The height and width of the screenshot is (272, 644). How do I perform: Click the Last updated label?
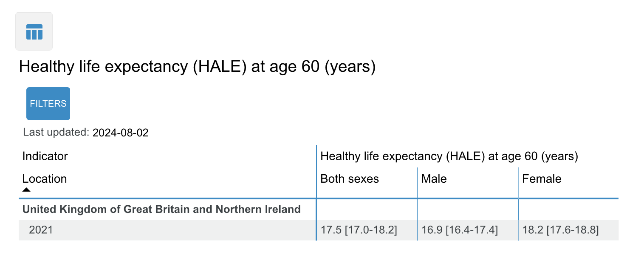[56, 132]
